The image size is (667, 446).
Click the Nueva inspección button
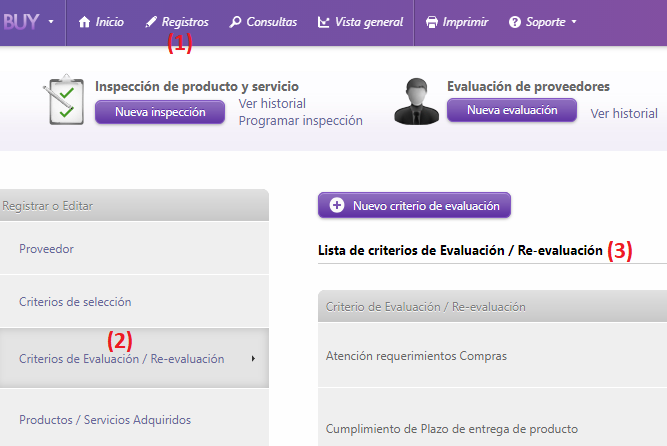160,112
